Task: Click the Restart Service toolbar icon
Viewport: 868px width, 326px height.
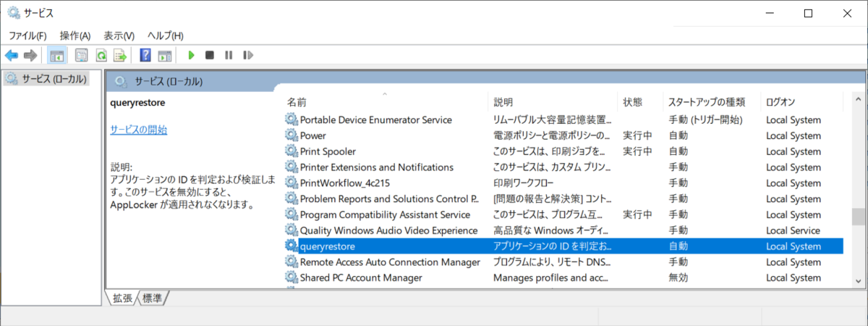Action: (x=248, y=55)
